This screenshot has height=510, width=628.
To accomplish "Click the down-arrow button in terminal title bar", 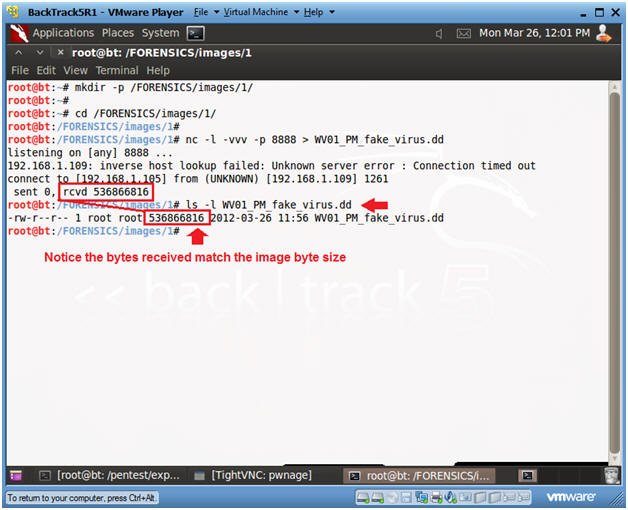I will [40, 52].
